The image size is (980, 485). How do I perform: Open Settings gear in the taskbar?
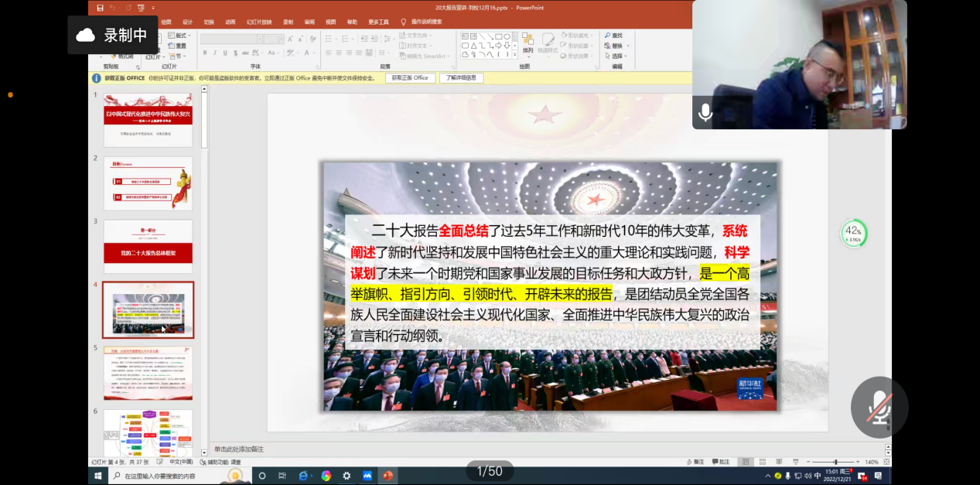(x=347, y=476)
